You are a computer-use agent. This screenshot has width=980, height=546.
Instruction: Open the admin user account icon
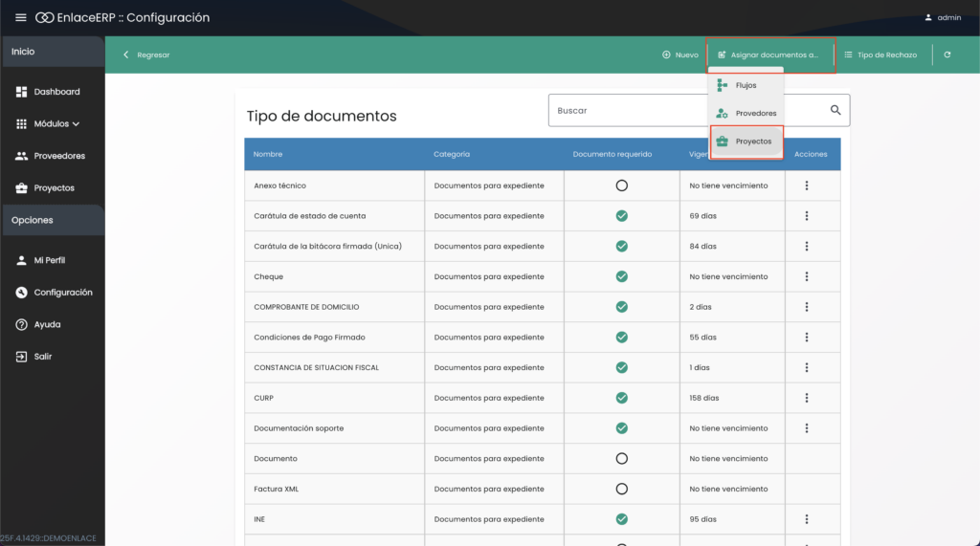[928, 18]
